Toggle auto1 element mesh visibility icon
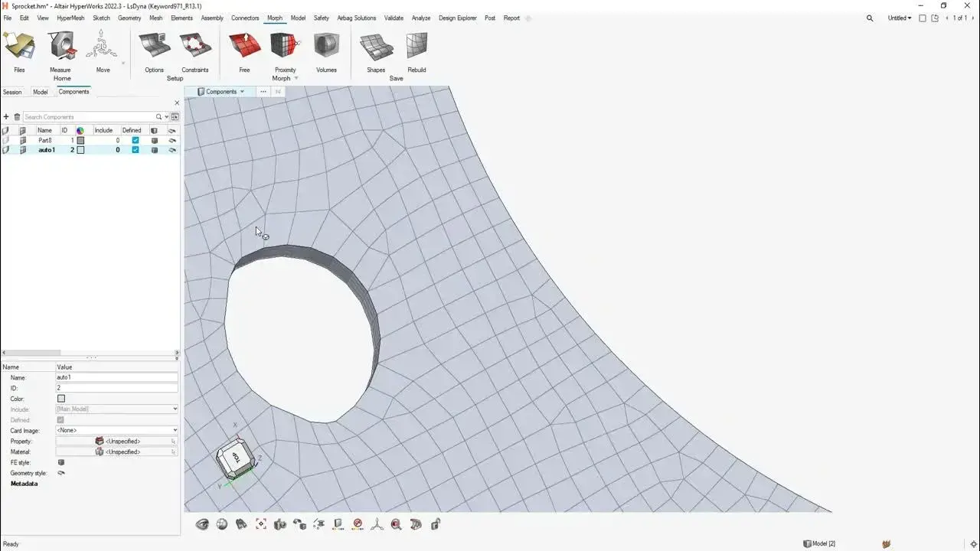980x551 pixels. coord(23,150)
